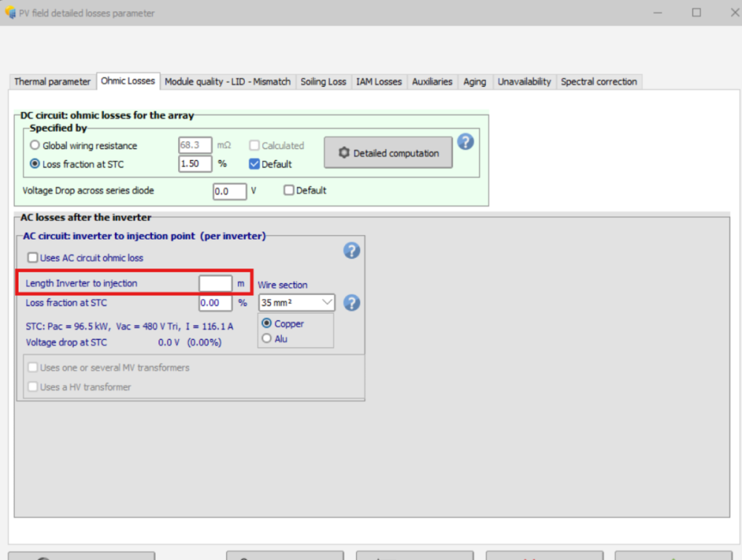Open the IAM Losses tab
This screenshot has height=560, width=742.
tap(378, 82)
